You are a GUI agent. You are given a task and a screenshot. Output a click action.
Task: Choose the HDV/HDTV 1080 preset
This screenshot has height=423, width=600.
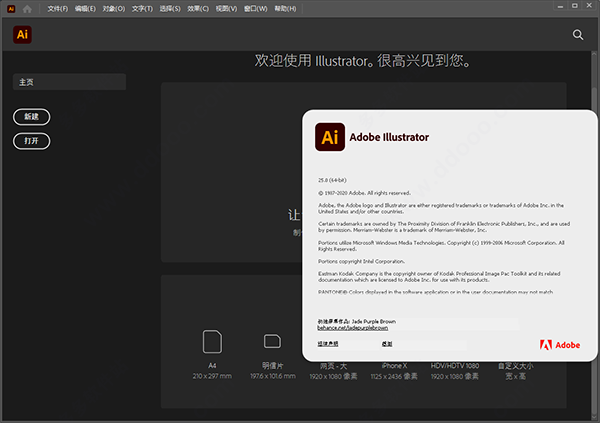coord(455,371)
